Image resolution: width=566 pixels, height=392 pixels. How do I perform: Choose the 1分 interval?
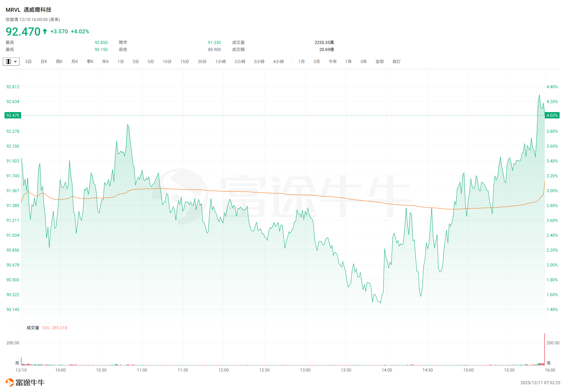point(121,61)
